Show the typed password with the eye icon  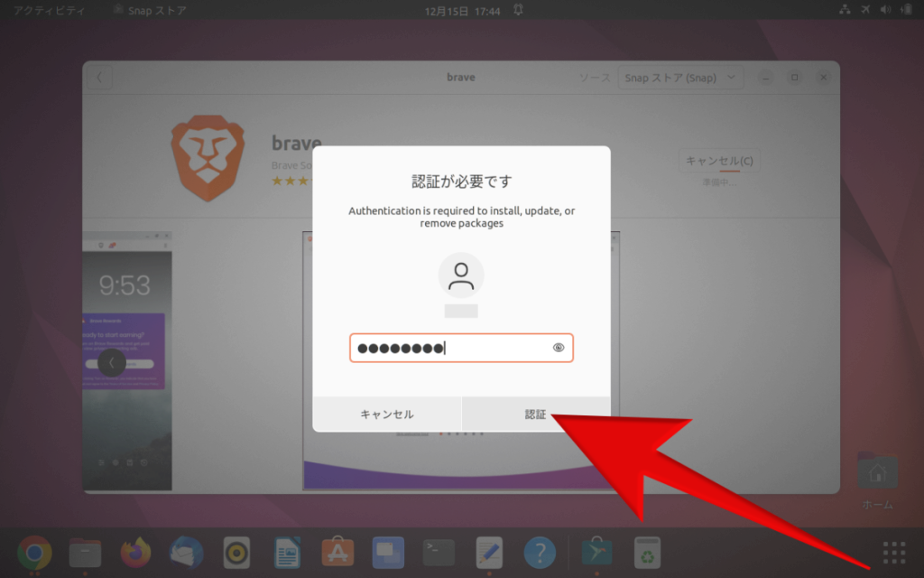tap(558, 348)
